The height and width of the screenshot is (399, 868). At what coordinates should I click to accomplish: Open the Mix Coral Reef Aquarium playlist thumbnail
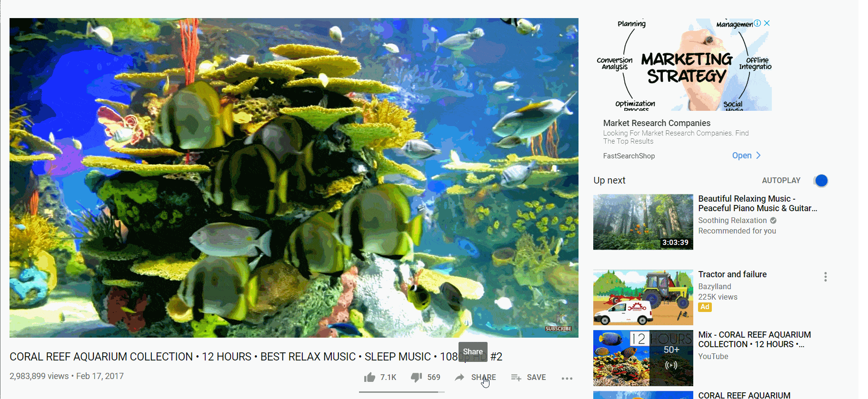point(643,358)
